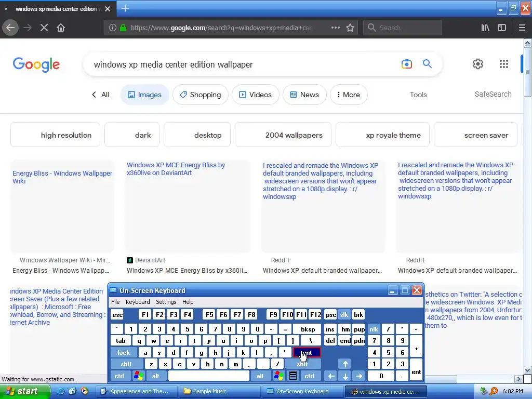The image size is (532, 399).
Task: Switch to Shopping results
Action: [x=200, y=95]
